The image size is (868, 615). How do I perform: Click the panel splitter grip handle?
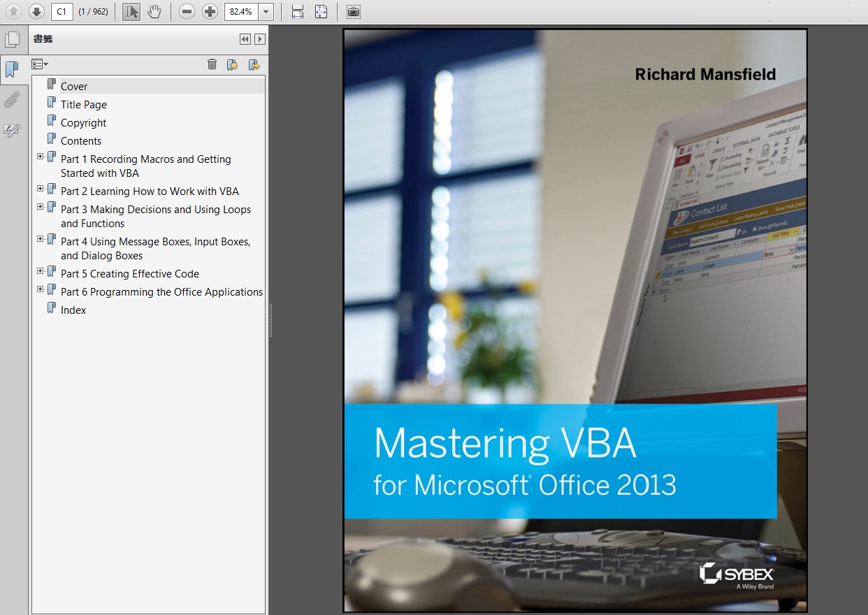pos(270,321)
